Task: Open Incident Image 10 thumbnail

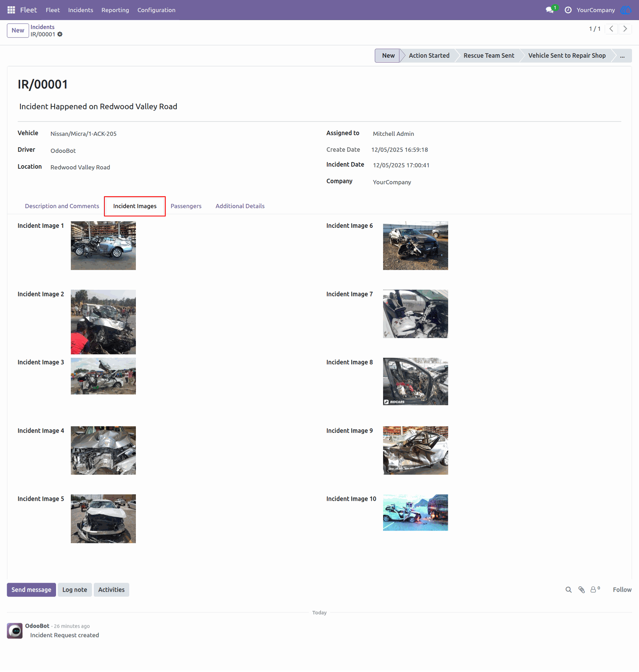Action: click(415, 512)
